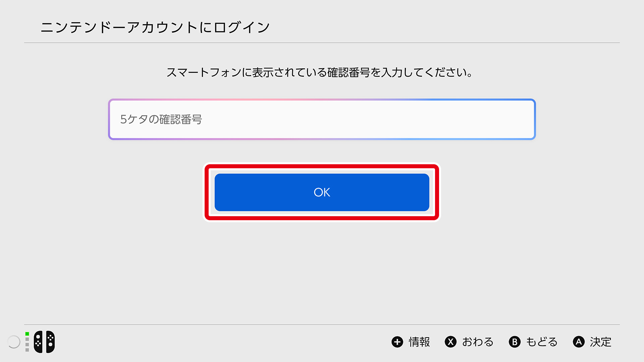Click the X button icon for おわる

450,342
